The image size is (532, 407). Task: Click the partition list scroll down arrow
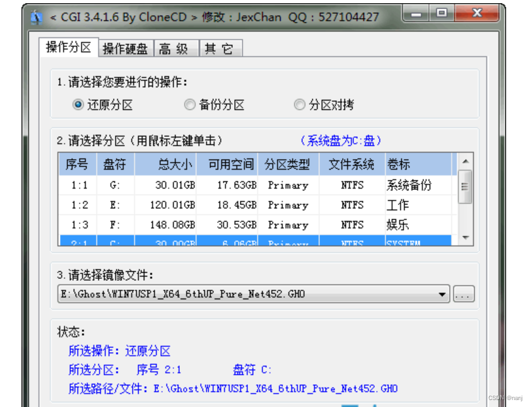tap(466, 237)
